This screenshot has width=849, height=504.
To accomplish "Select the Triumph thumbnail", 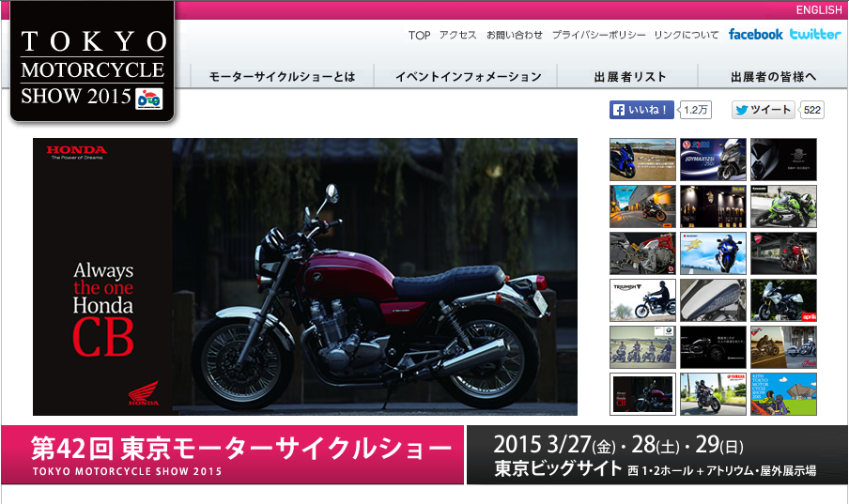I will [642, 300].
